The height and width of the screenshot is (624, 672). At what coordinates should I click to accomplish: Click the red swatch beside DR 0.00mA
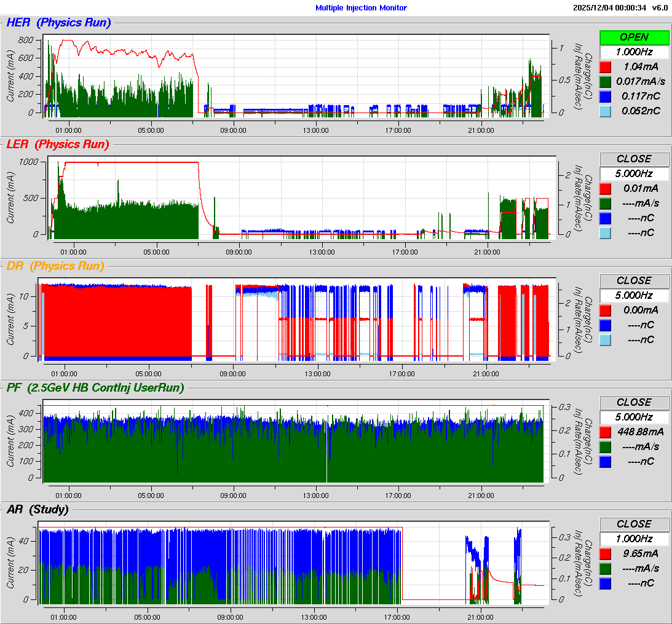(606, 310)
